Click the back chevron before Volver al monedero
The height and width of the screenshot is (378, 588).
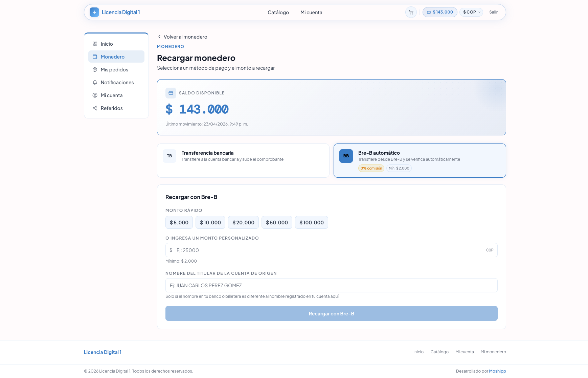159,37
